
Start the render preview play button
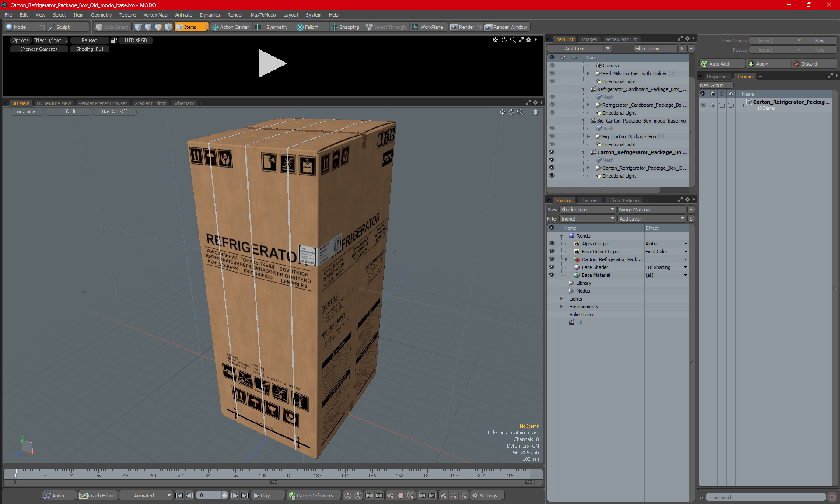point(273,63)
